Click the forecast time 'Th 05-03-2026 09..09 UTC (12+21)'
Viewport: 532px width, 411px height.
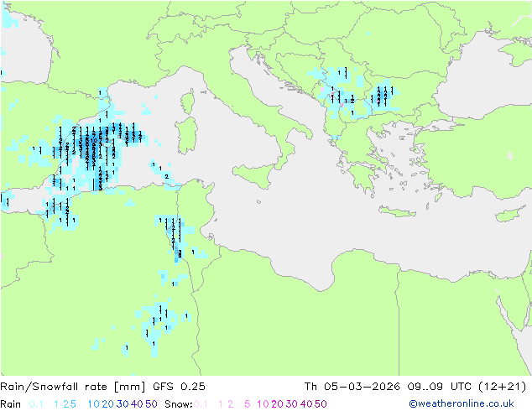coord(415,387)
